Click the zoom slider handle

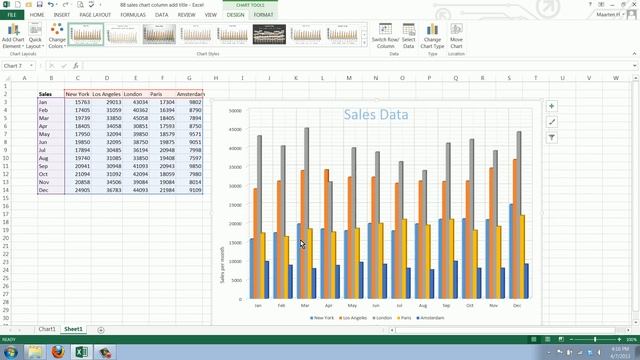595,339
